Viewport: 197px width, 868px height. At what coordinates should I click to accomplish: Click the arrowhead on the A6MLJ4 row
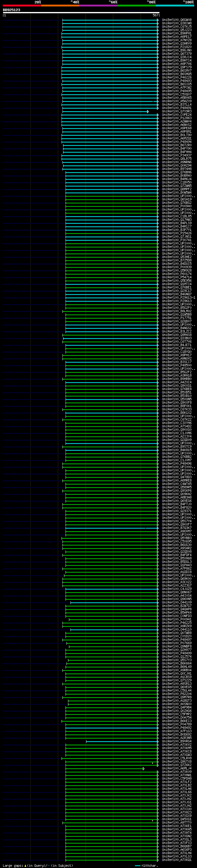click(x=144, y=769)
